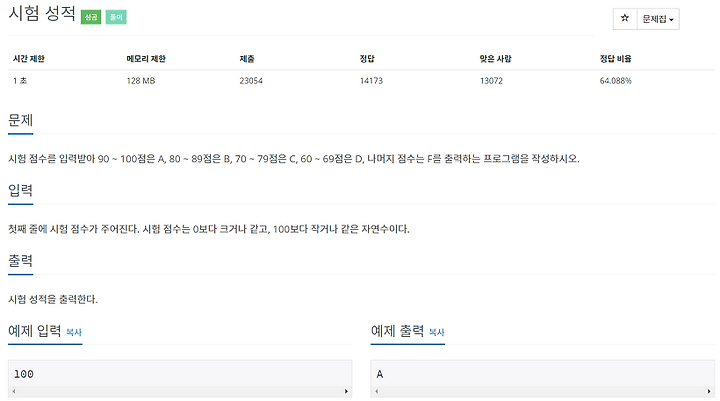Click the left scroll arrow under example input

[14, 391]
